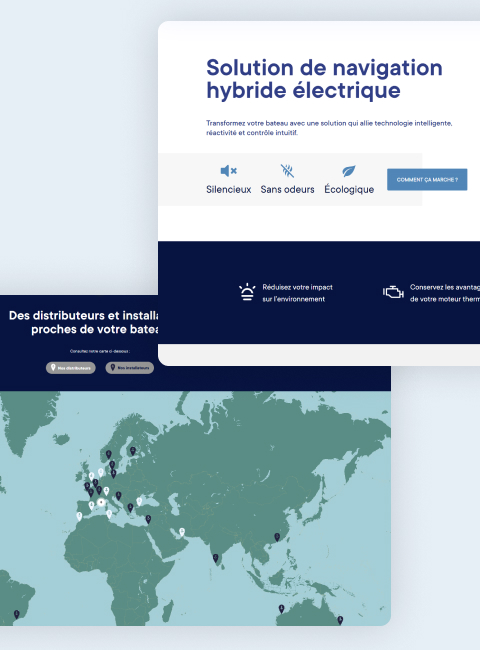Open the white pin on the western Black Sea
This screenshot has height=650, width=480.
coord(139,501)
